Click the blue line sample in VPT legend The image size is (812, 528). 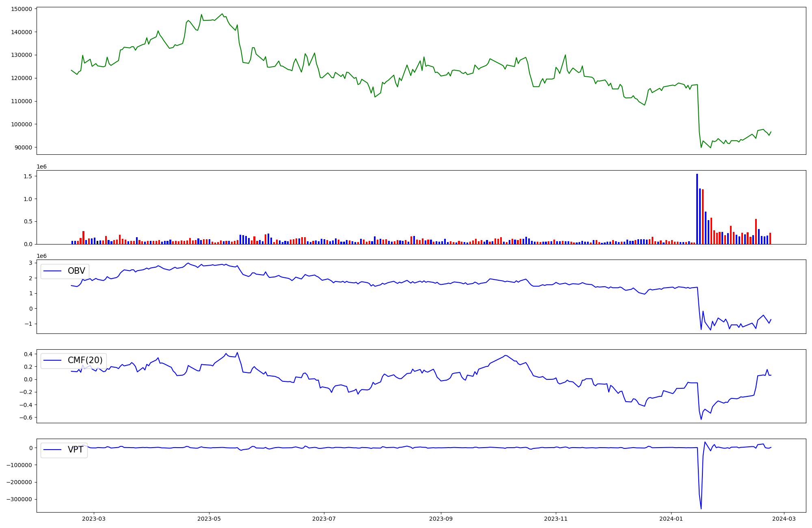[x=52, y=450]
